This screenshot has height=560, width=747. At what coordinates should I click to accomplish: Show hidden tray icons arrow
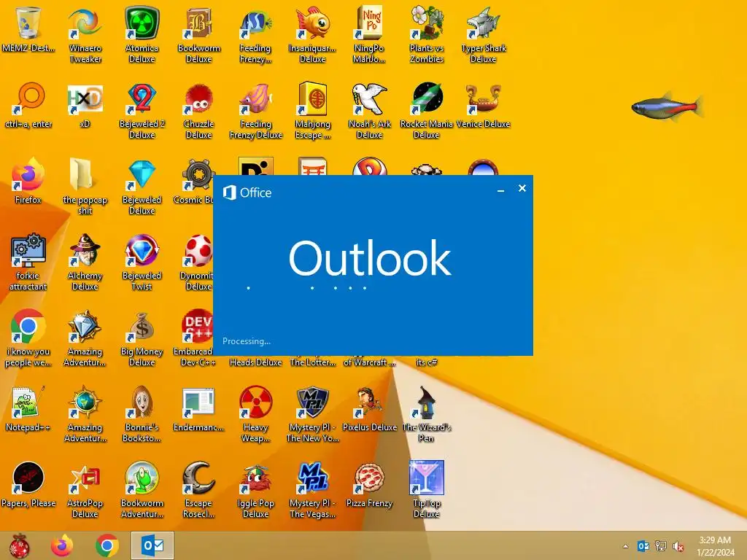coord(625,546)
